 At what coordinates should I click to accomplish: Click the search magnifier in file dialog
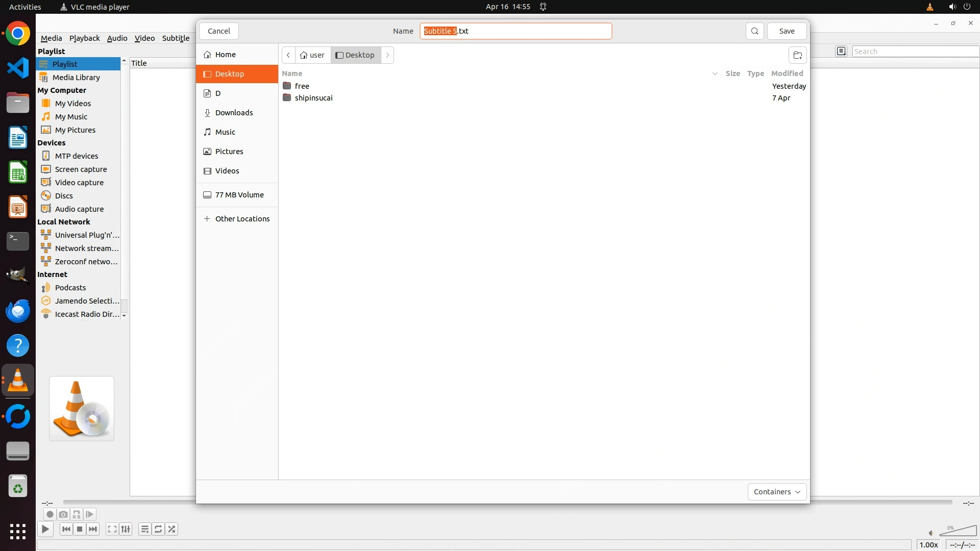coord(754,31)
